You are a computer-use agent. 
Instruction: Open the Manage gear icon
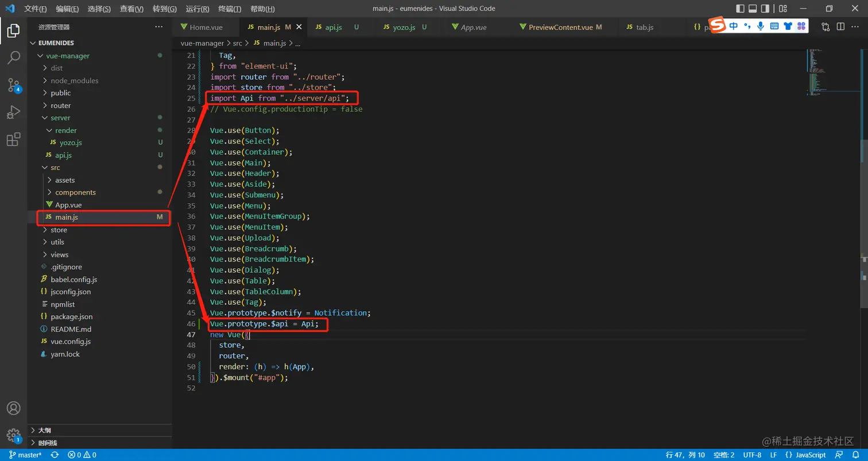pyautogui.click(x=13, y=435)
